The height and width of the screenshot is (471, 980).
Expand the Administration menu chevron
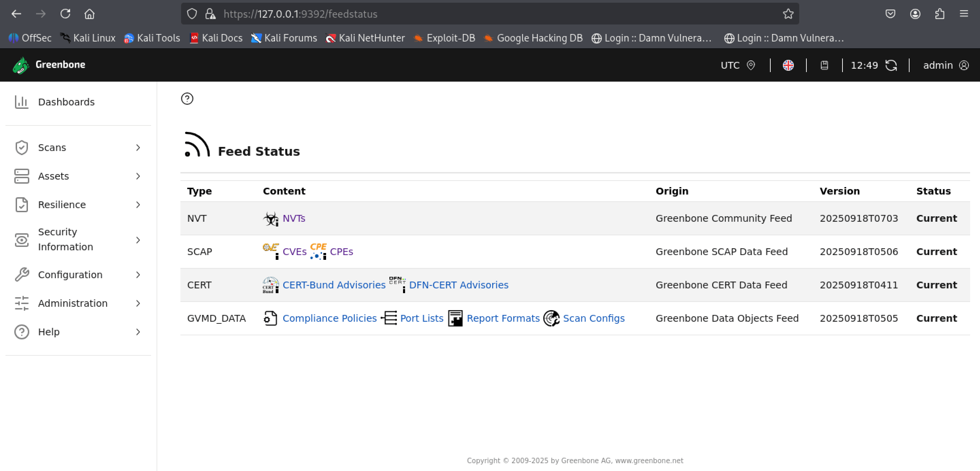click(x=138, y=303)
